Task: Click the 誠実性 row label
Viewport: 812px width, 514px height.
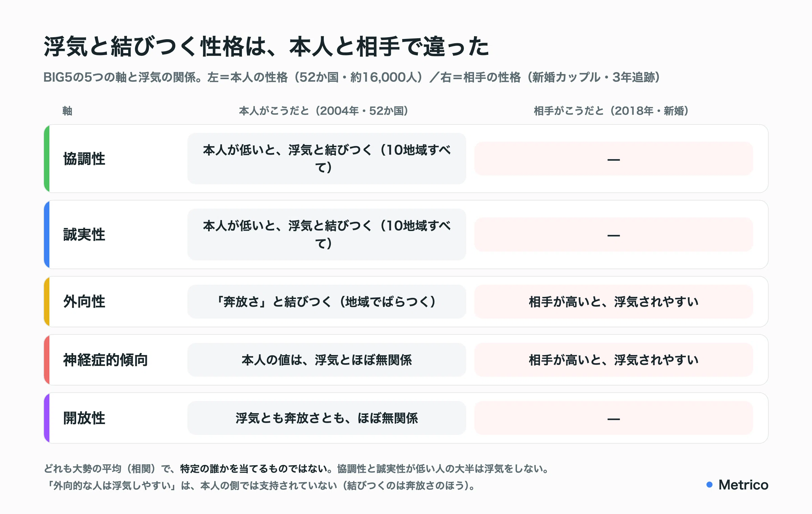Action: coord(84,234)
